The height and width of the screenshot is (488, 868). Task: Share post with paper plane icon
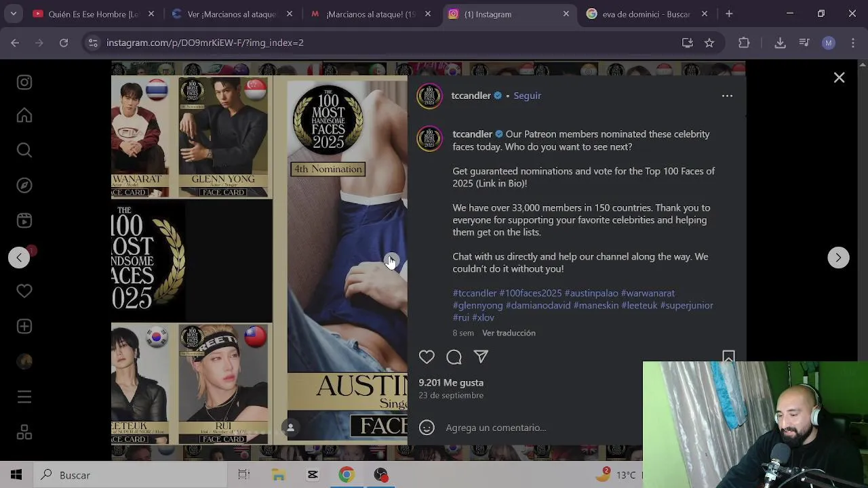point(481,357)
